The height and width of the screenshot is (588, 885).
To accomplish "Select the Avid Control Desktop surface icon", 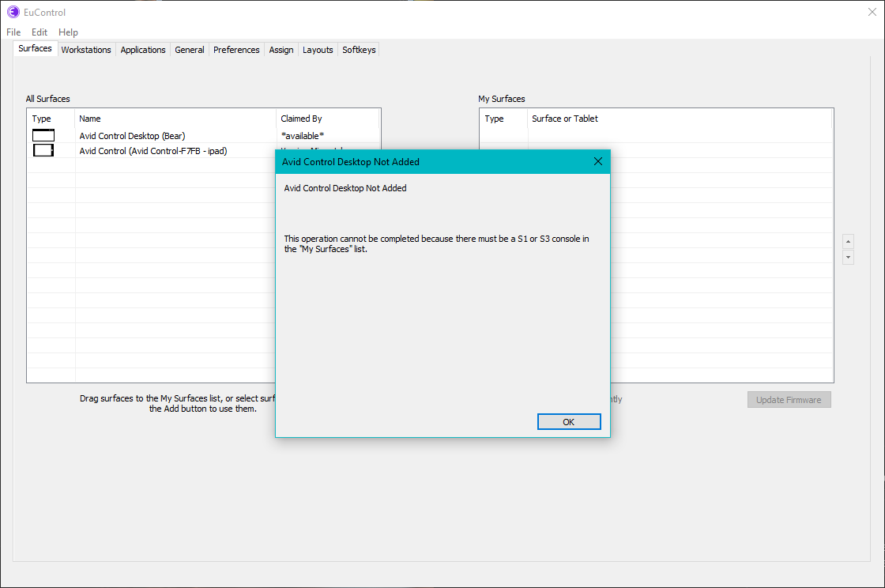I will click(43, 136).
